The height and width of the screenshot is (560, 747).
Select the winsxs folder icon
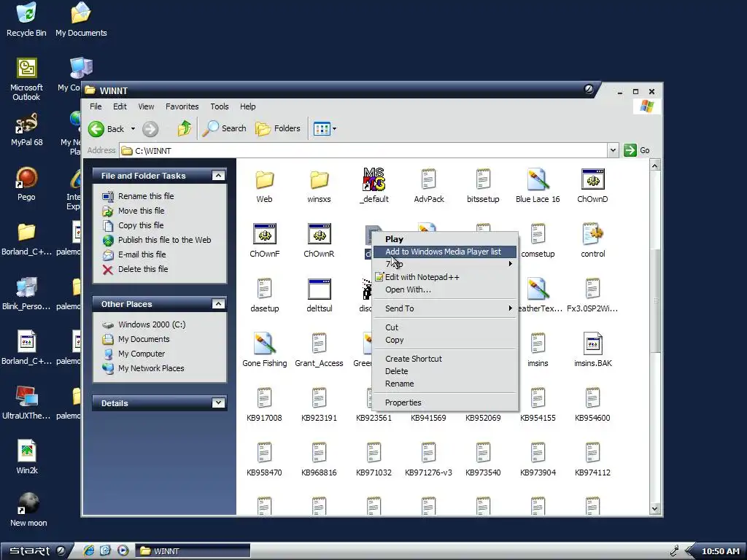coord(320,180)
